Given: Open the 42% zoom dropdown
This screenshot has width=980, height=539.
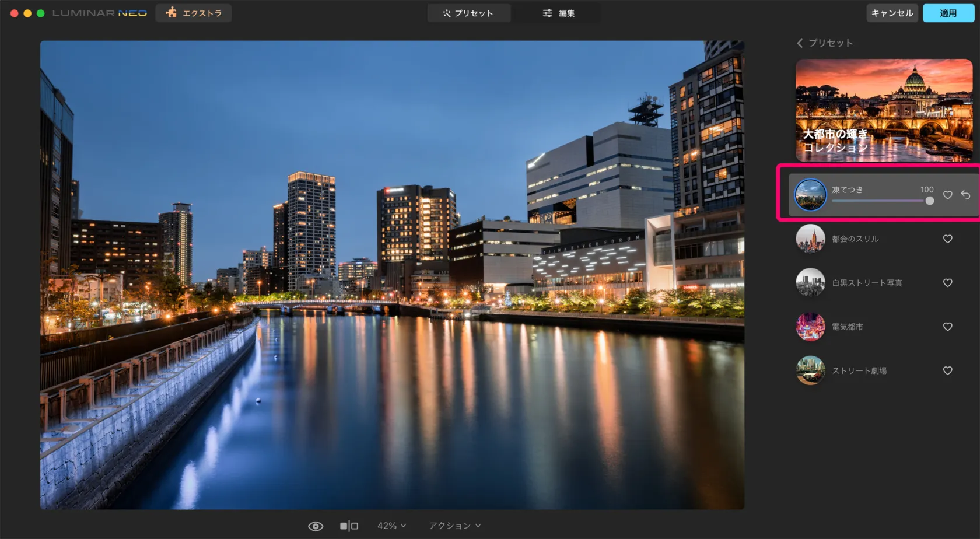Looking at the screenshot, I should 391,526.
